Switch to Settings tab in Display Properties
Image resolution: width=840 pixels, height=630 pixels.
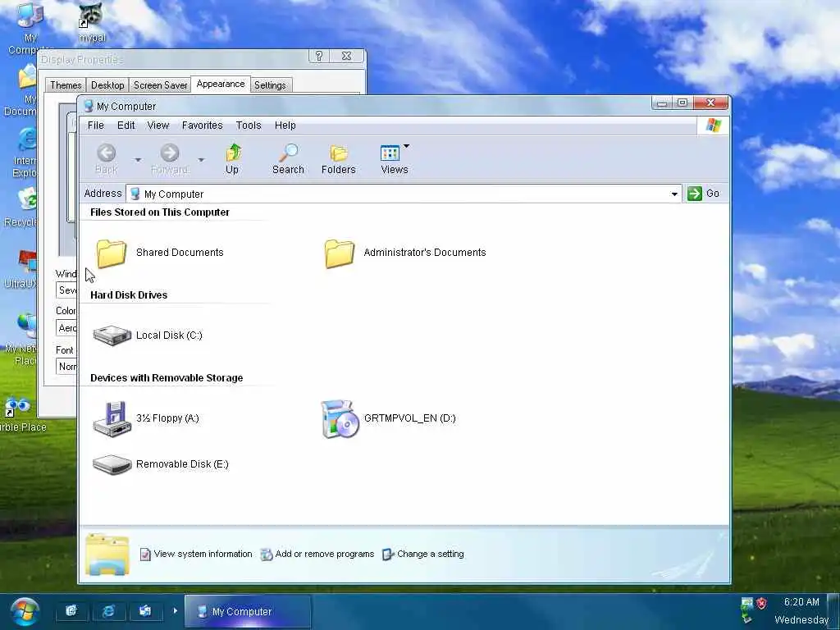[x=270, y=85]
